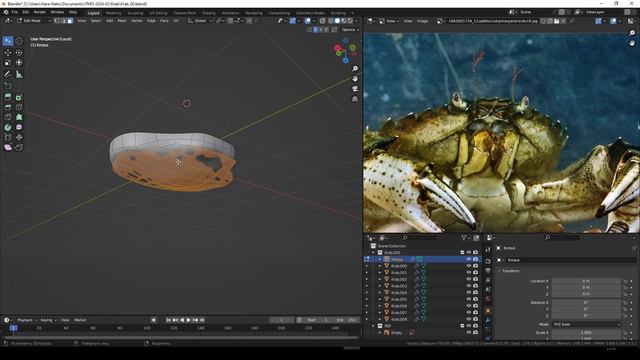Select the Select Box tool
This screenshot has height=360, width=640.
pyautogui.click(x=8, y=41)
